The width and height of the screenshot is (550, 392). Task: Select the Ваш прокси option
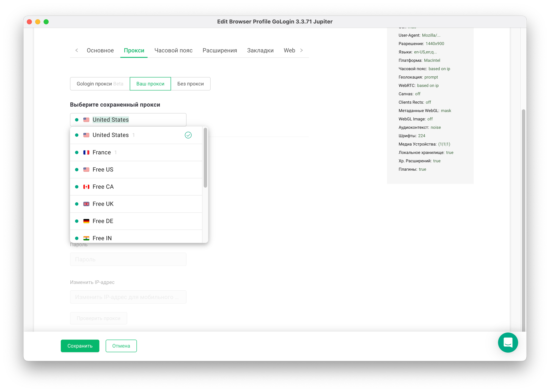(x=150, y=84)
